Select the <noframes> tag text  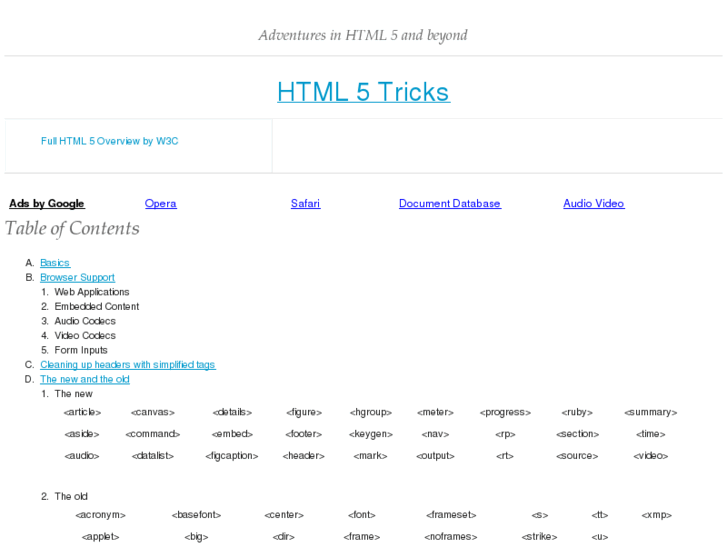click(x=451, y=536)
